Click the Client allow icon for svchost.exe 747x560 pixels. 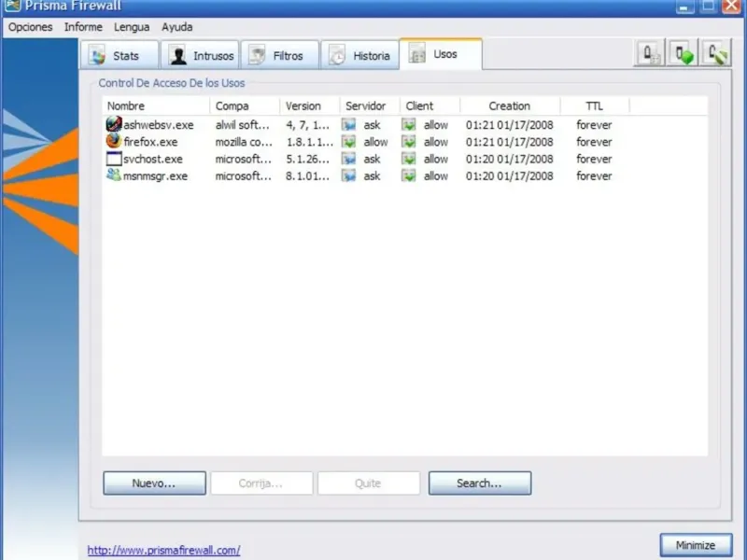tap(409, 159)
